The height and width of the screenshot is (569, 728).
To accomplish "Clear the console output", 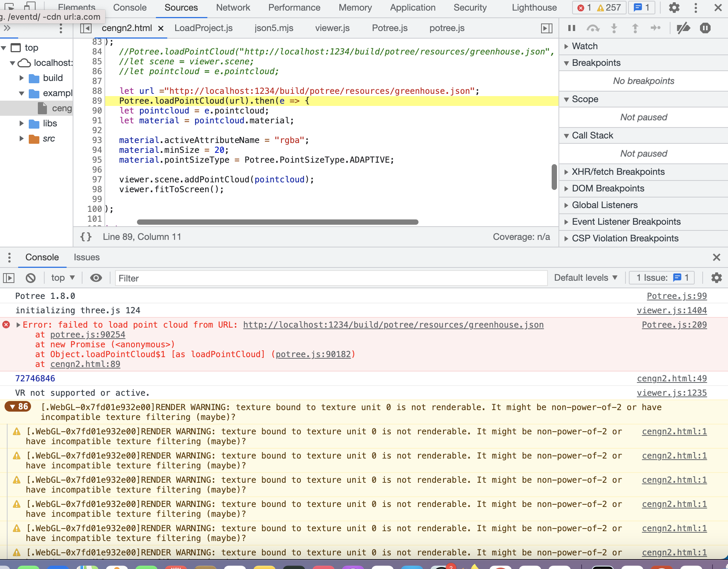I will [x=31, y=278].
